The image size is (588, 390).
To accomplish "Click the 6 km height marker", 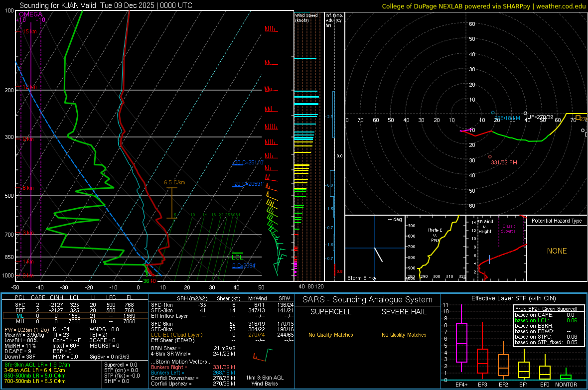I will tap(28, 187).
